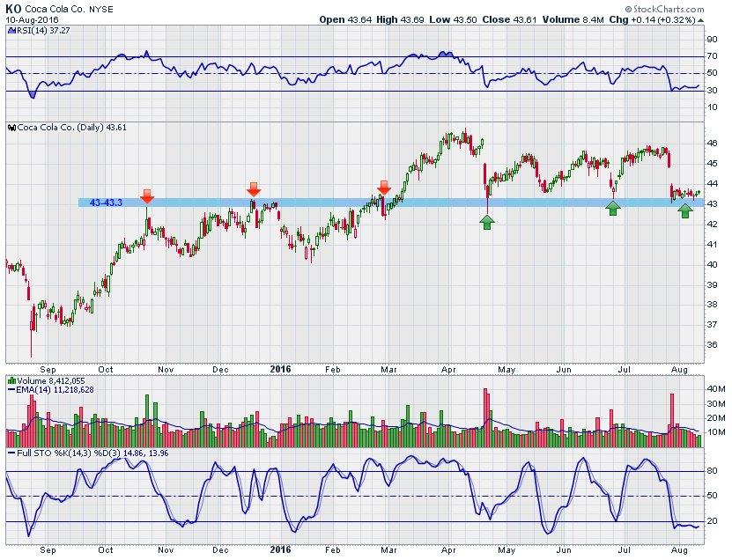Viewport: 732px width, 560px height.
Task: Click Oct label under the stochastic panel
Action: 106,549
